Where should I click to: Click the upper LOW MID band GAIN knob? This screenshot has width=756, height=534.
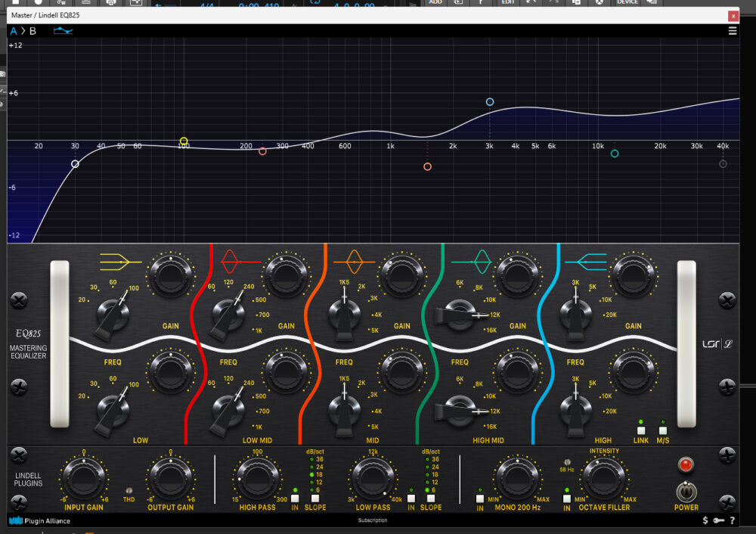tap(287, 276)
